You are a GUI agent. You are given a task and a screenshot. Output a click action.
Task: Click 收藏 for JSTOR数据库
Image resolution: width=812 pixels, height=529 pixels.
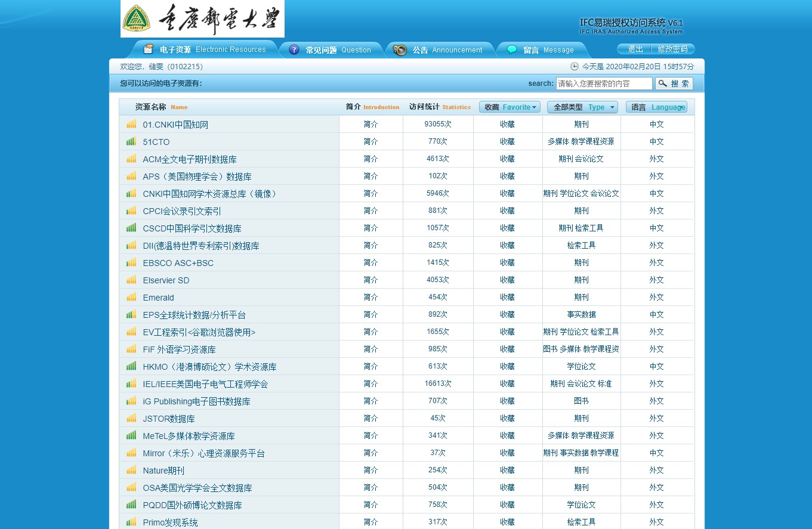coord(507,418)
